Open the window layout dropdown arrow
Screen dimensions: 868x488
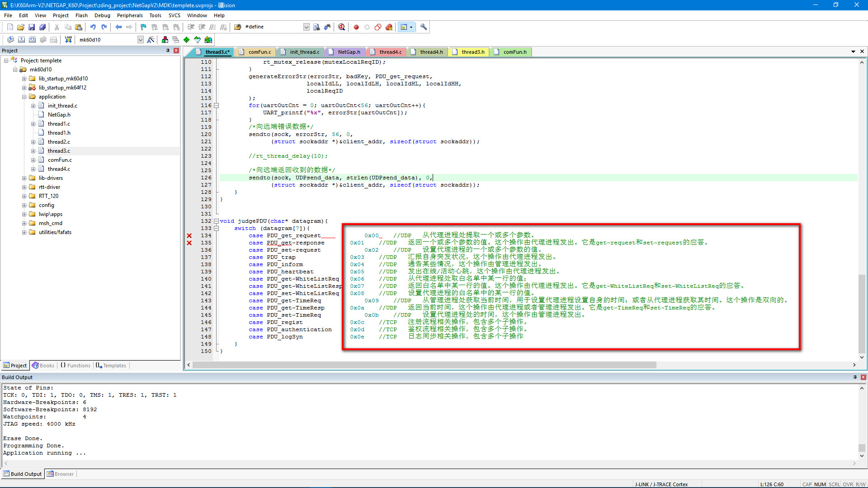(411, 27)
